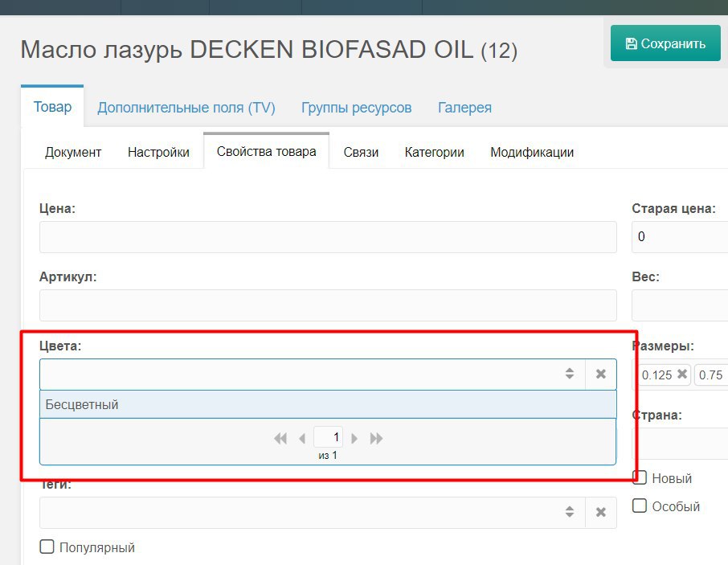Viewport: 728px width, 565px height.
Task: Remove the 0.125 size tag
Action: [x=682, y=374]
